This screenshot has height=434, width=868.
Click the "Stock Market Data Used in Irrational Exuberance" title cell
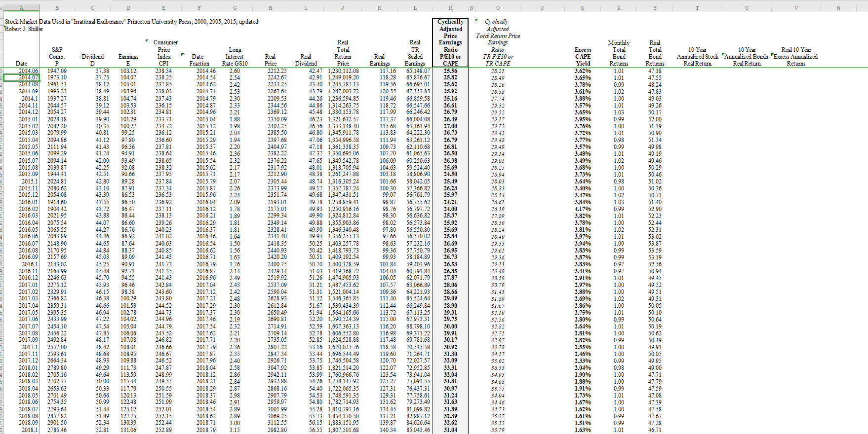[x=132, y=22]
